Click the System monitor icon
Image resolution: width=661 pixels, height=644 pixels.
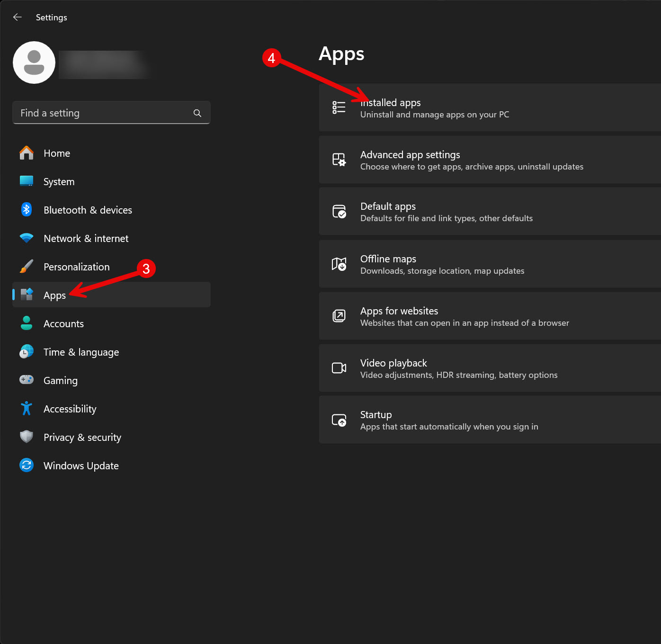[x=27, y=181]
